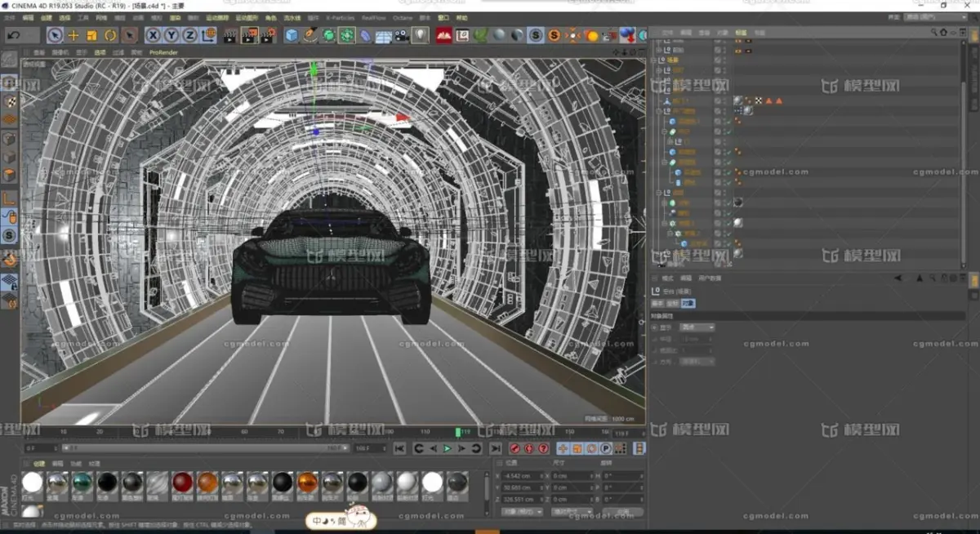Toggle X axis lock
The height and width of the screenshot is (534, 980).
[153, 35]
